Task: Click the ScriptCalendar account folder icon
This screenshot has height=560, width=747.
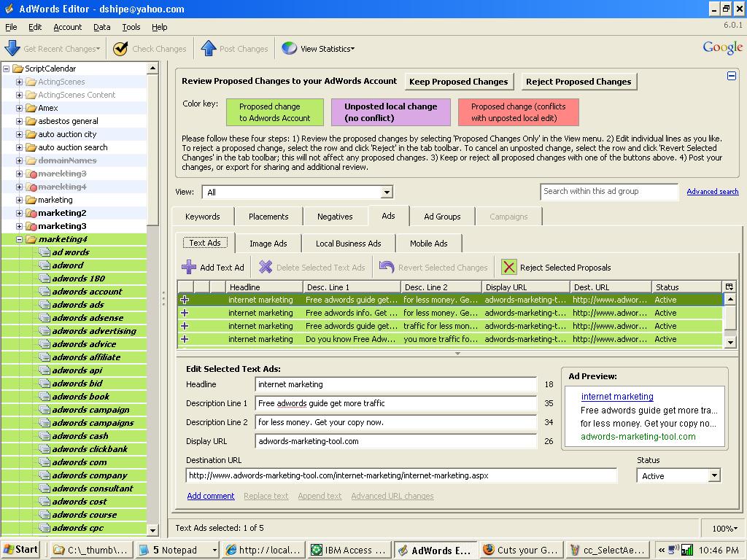Action: coord(18,69)
